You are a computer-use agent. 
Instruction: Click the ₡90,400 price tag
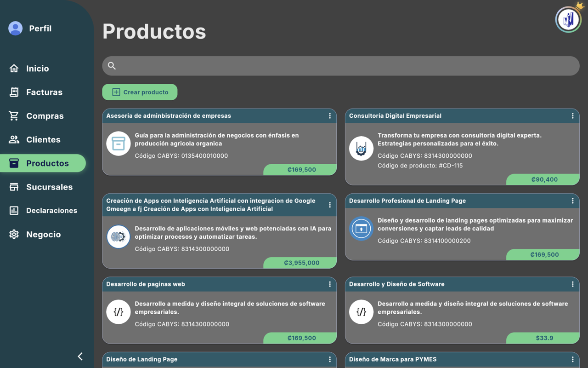(x=543, y=179)
